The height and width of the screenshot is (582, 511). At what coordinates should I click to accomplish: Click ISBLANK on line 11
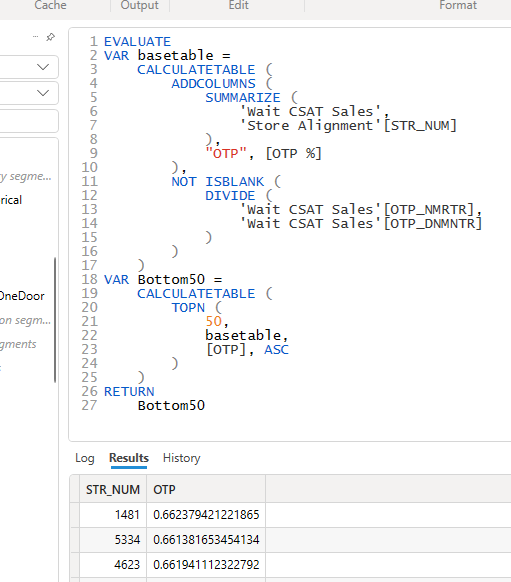235,182
